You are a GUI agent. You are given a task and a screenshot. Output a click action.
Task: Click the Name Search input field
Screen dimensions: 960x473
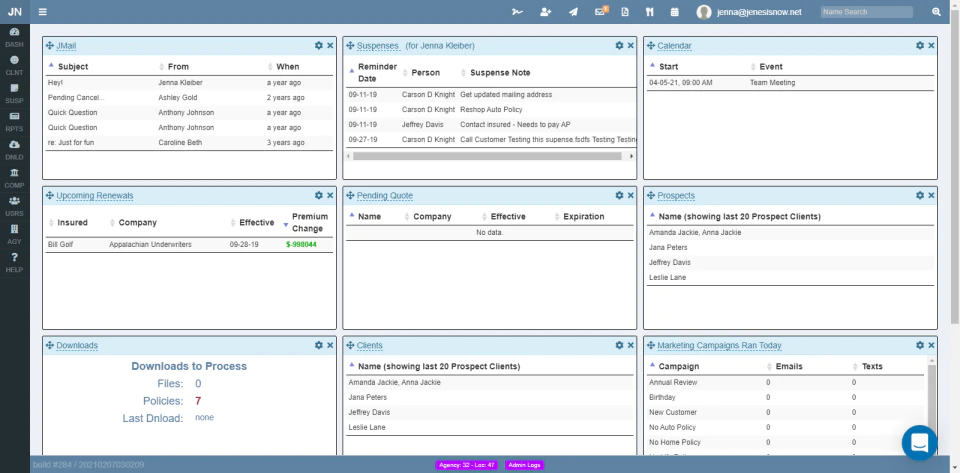coord(866,12)
